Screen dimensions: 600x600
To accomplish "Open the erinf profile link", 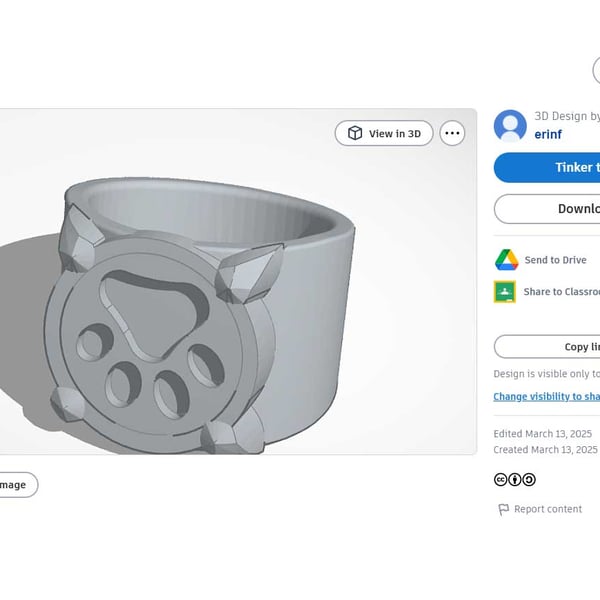I will [x=548, y=133].
